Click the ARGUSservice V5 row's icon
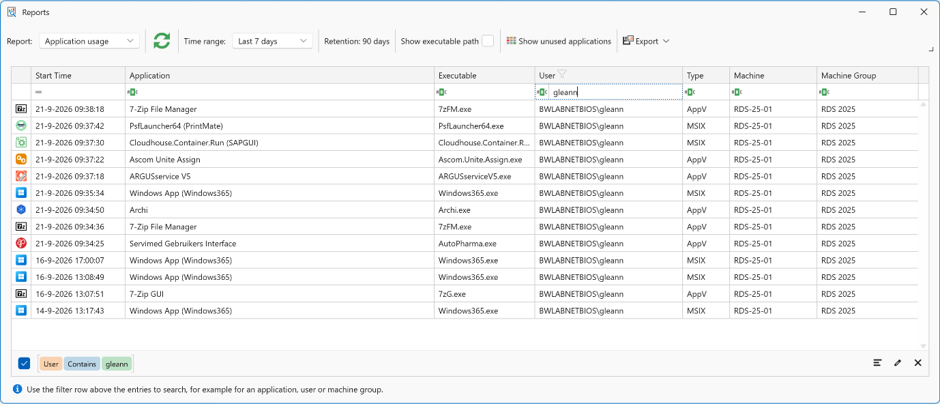The image size is (940, 404). pos(21,176)
